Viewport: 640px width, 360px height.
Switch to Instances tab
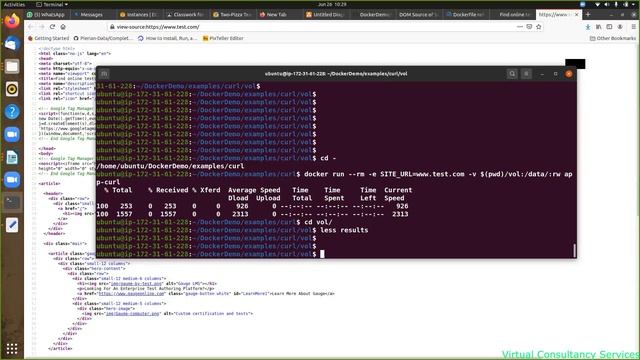point(139,14)
